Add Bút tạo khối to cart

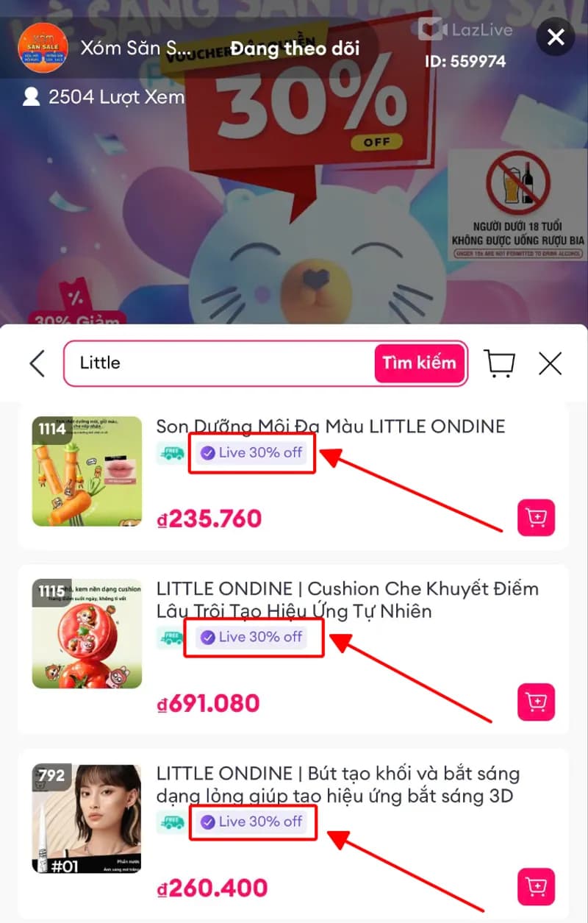tap(537, 886)
